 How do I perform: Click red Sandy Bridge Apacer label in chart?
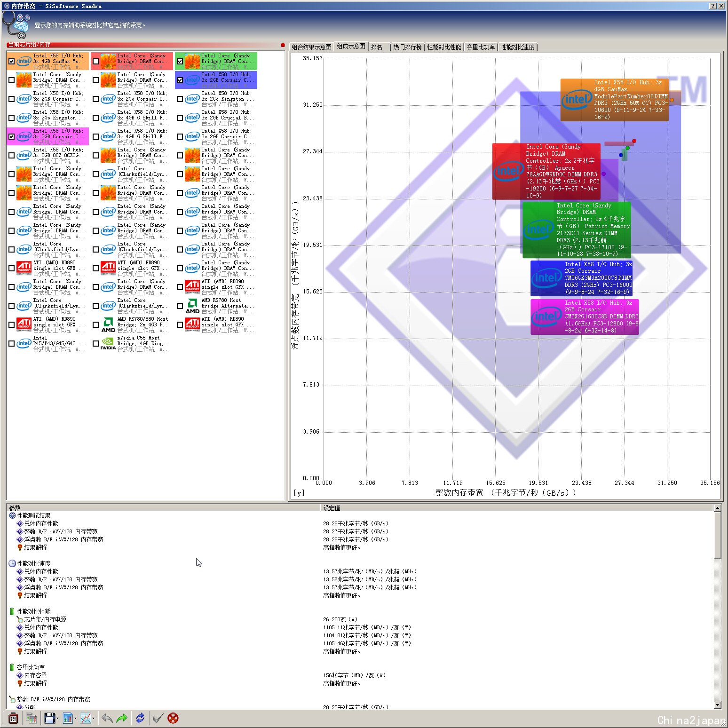click(546, 171)
